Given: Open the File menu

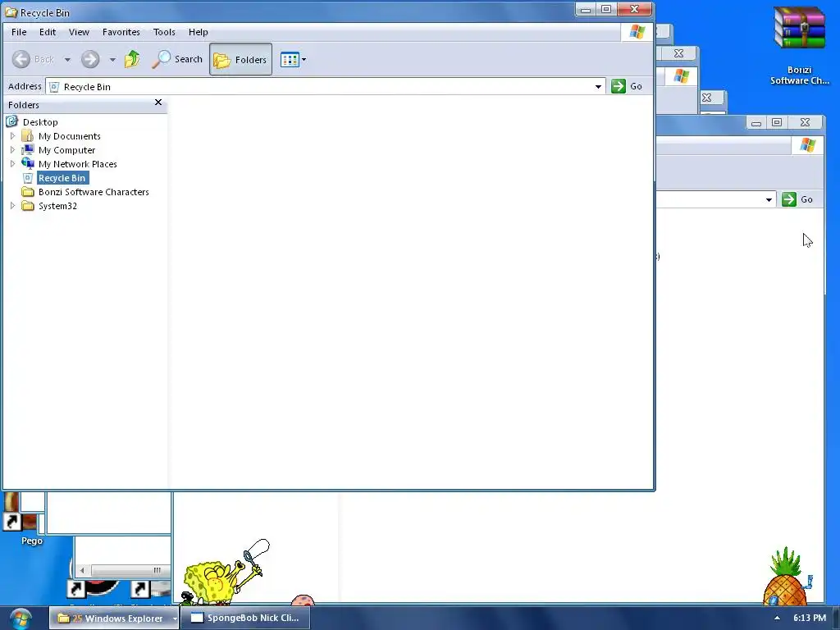Looking at the screenshot, I should click(x=19, y=32).
